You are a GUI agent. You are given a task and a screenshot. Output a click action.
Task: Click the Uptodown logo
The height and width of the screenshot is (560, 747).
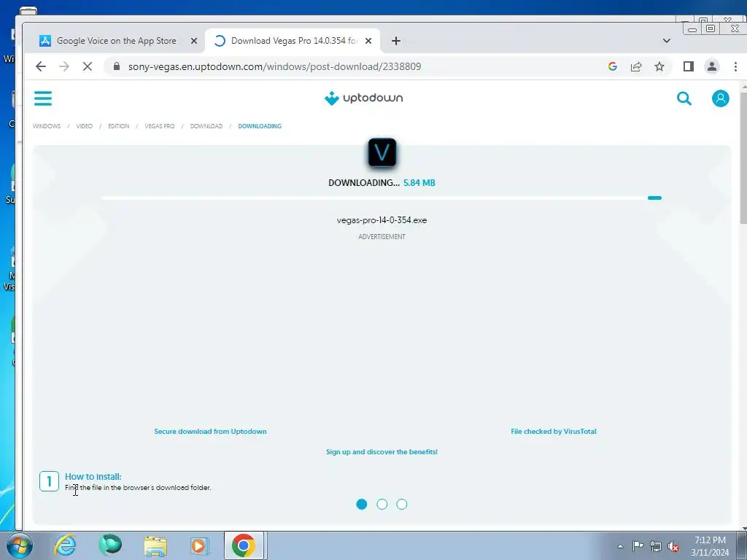click(363, 98)
